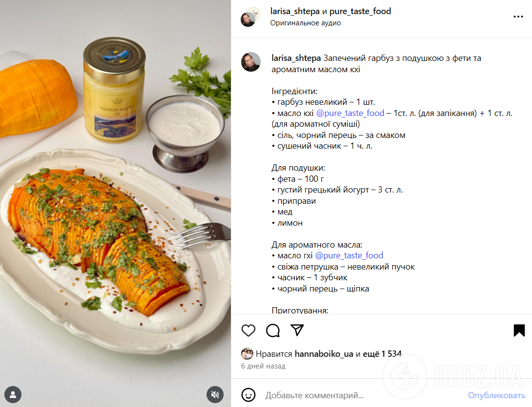Open the three-dots post options menu
Image resolution: width=532 pixels, height=407 pixels.
click(x=518, y=17)
